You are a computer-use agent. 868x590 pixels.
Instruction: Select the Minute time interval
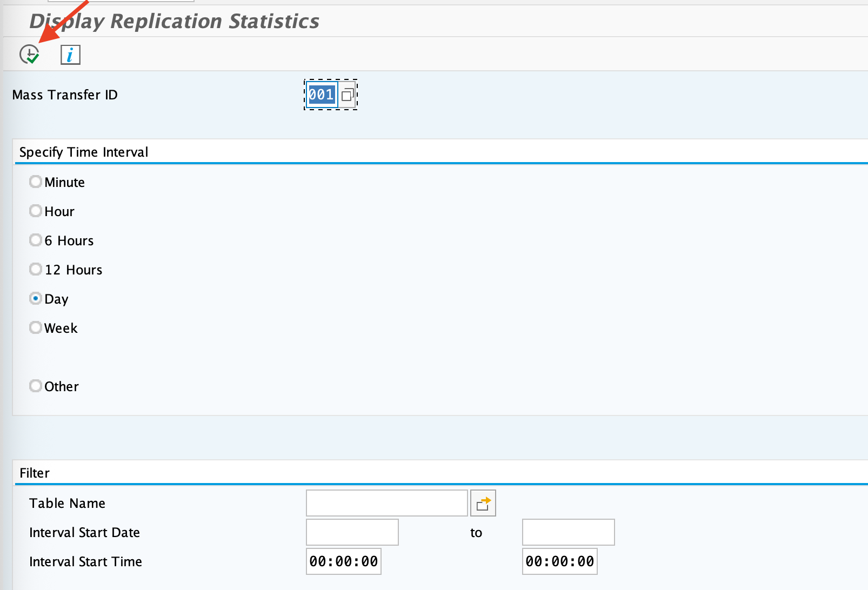point(36,182)
